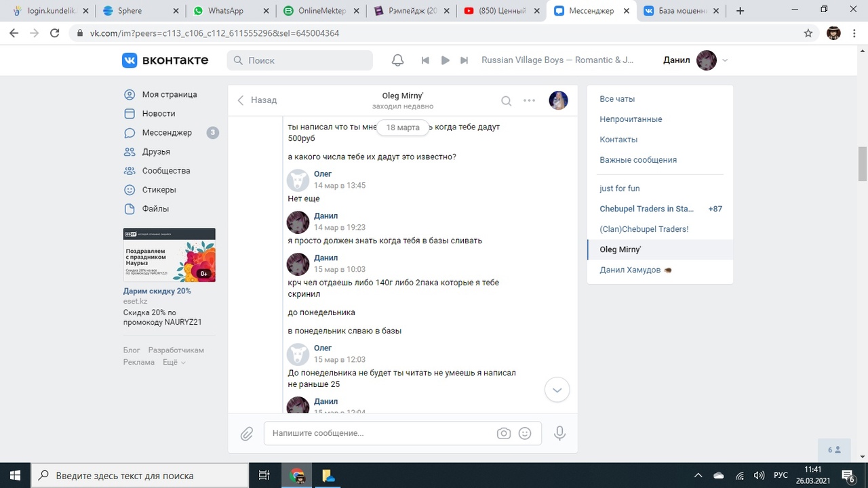The image size is (868, 488).
Task: Expand the Ещё footer menu
Action: (x=174, y=363)
